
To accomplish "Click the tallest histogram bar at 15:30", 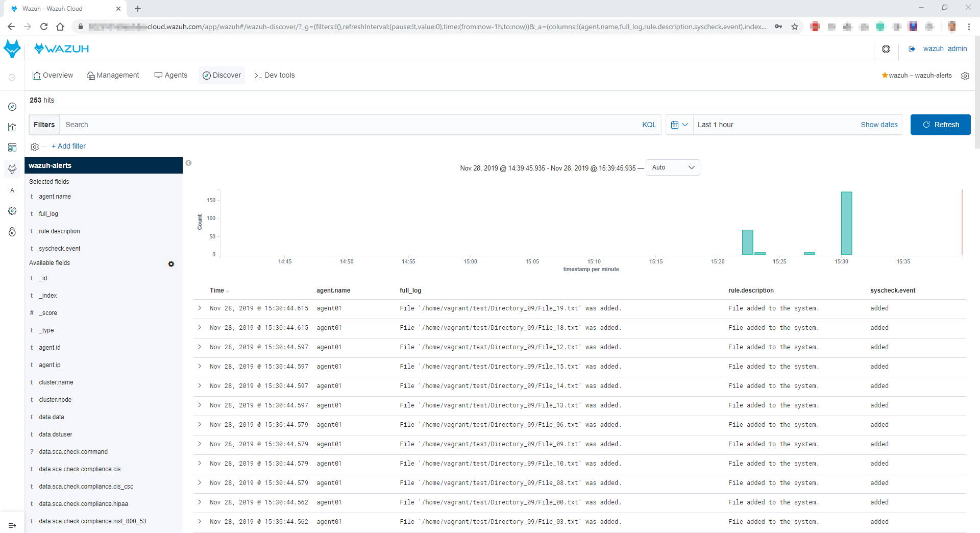I will click(846, 223).
